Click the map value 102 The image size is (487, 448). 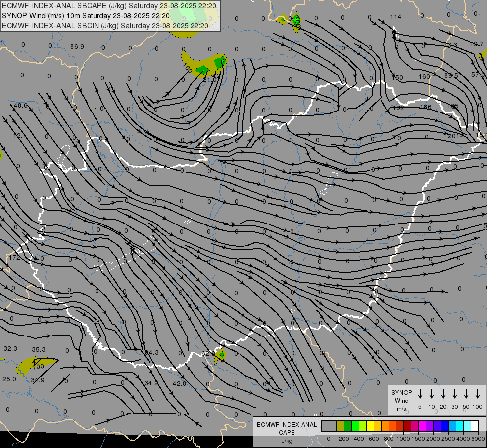click(398, 108)
